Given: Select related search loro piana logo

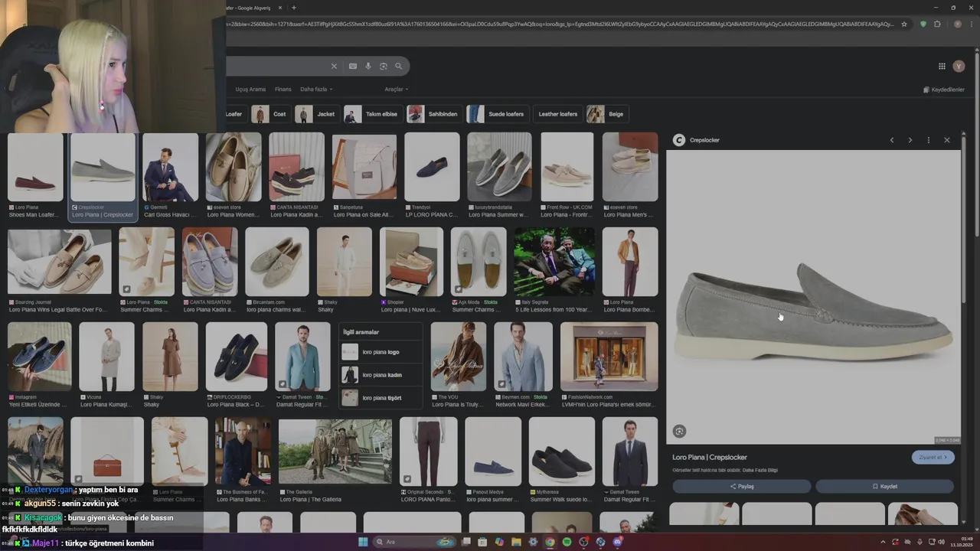Looking at the screenshot, I should (x=381, y=352).
